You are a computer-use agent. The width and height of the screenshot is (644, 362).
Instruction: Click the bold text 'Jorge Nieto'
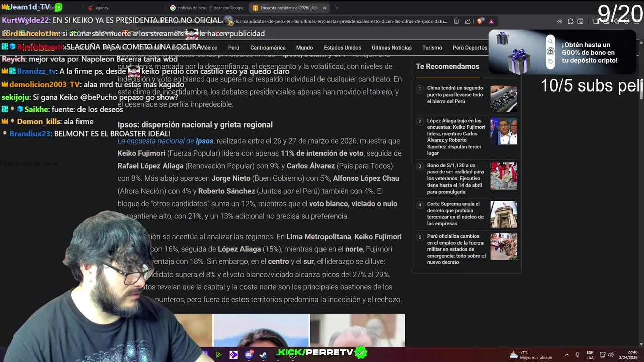231,178
